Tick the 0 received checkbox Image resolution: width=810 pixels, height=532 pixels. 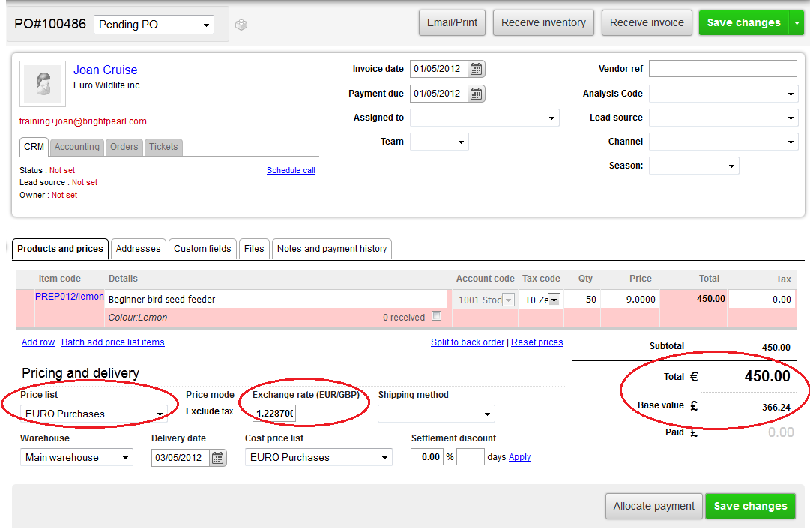click(437, 316)
